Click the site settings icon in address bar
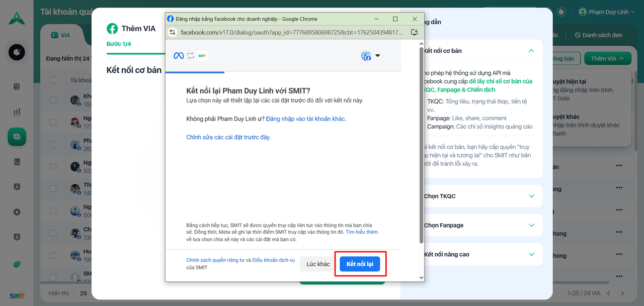644x306 pixels. [x=173, y=33]
